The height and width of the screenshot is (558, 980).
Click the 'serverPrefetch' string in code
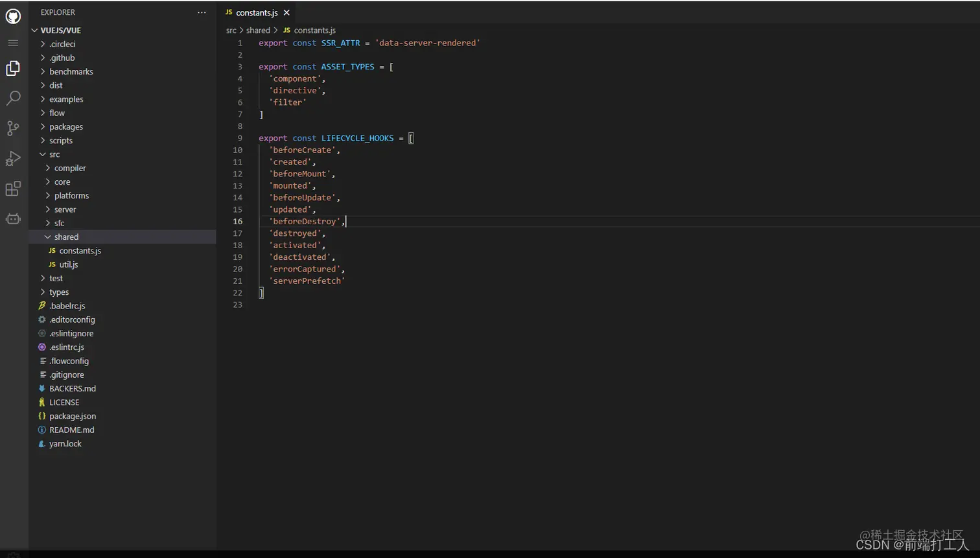[x=307, y=281]
